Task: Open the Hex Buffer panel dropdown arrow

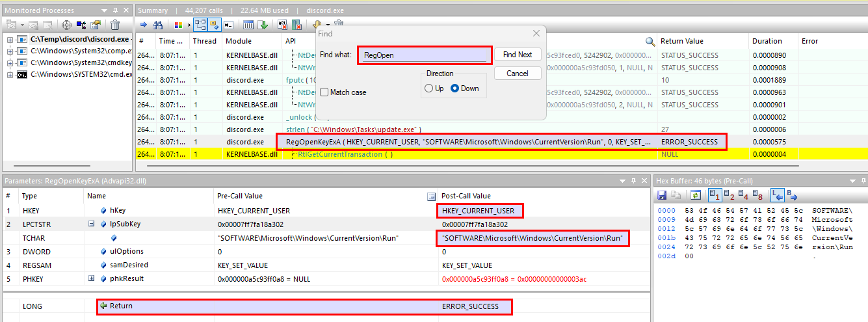Action: point(852,180)
